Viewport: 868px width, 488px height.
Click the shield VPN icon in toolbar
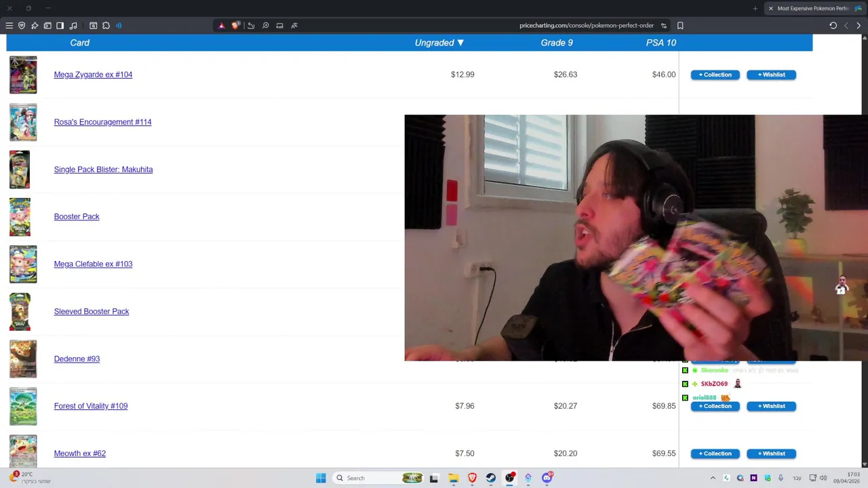click(x=22, y=26)
